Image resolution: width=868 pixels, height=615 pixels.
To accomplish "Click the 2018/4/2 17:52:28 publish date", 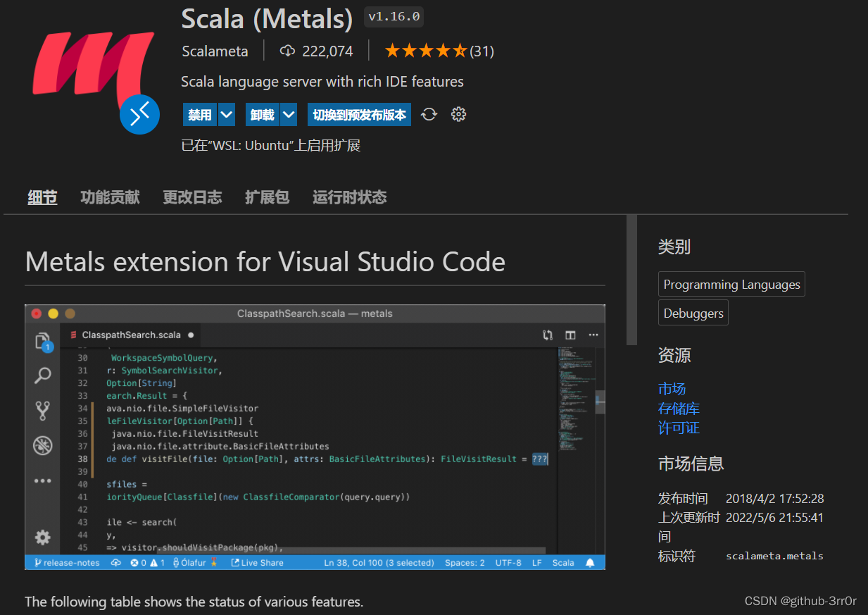I will point(774,499).
